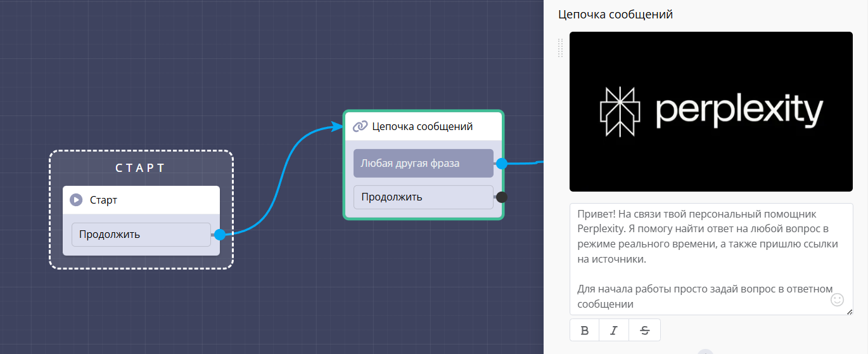Image resolution: width=868 pixels, height=354 pixels.
Task: Click the resize grip of the message text area
Action: coord(849,311)
